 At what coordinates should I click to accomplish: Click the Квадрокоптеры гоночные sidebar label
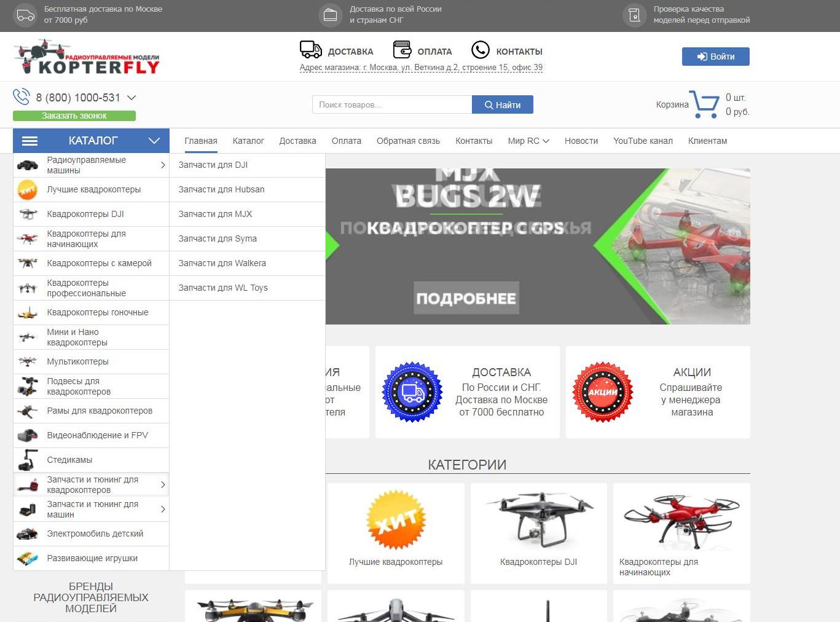point(98,312)
